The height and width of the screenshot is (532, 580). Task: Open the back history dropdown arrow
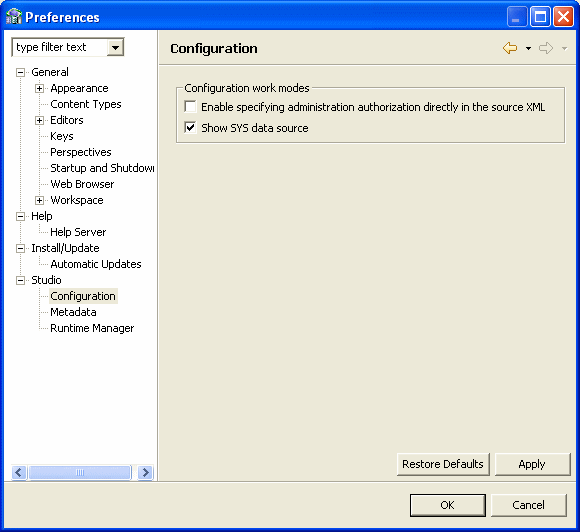(528, 48)
